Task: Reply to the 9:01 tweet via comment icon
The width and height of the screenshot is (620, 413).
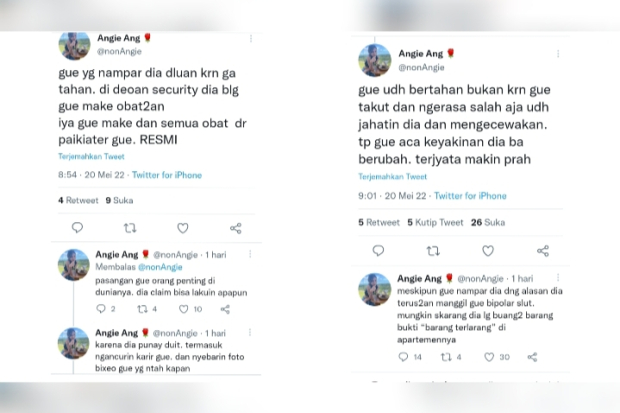Action: 378,250
